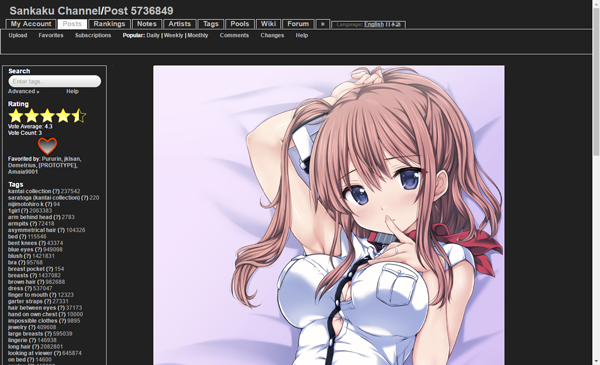Rate the post with the second star
Image resolution: width=600 pixels, height=365 pixels.
(x=32, y=116)
